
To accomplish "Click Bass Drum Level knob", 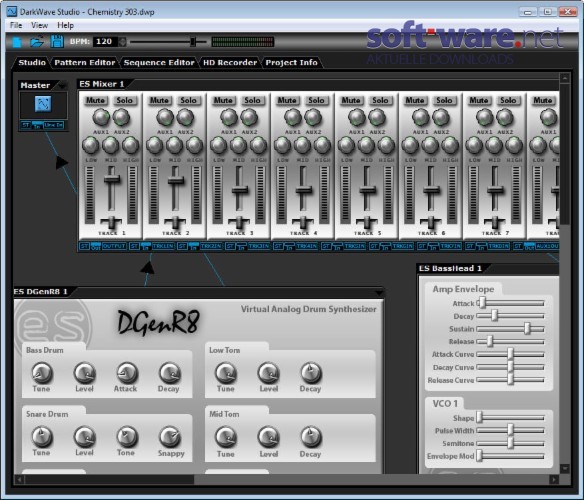I will tap(85, 373).
